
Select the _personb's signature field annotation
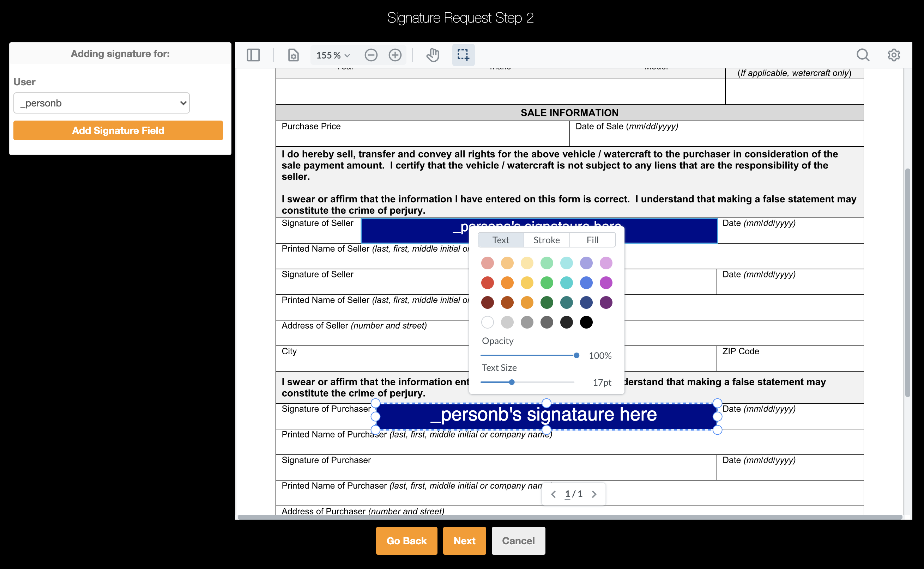[546, 417]
